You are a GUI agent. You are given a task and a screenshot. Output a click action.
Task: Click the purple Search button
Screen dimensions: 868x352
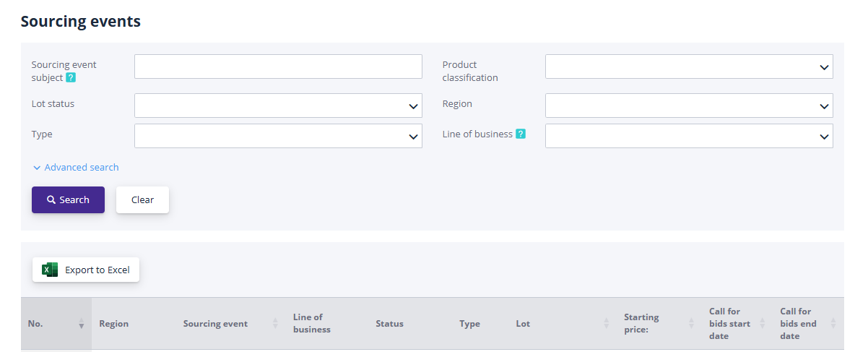point(68,199)
